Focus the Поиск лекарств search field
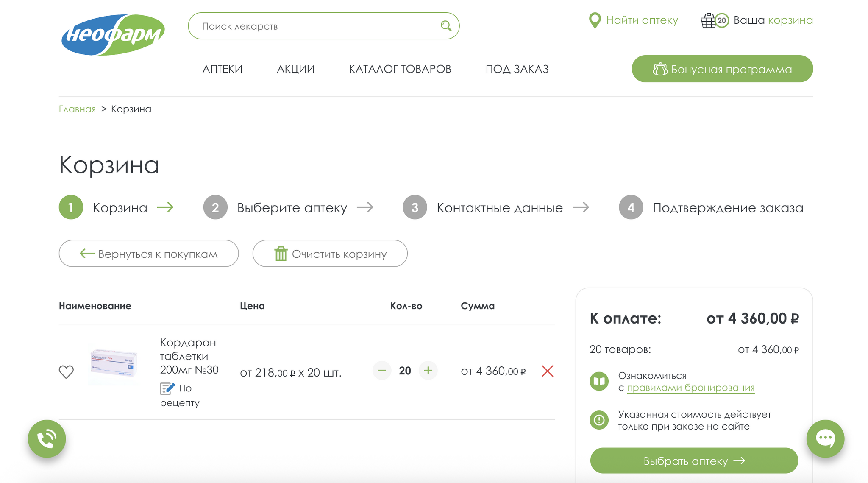 coord(314,26)
